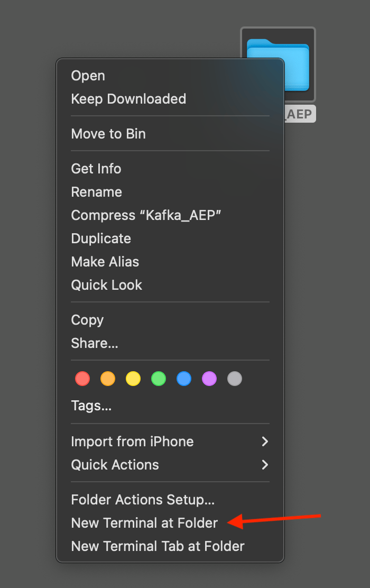Apply the purple color tag

coord(209,379)
